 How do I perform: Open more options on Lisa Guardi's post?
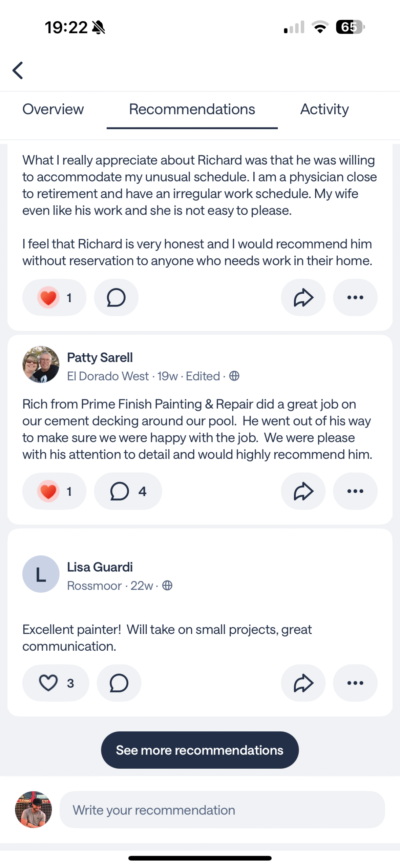coord(355,683)
